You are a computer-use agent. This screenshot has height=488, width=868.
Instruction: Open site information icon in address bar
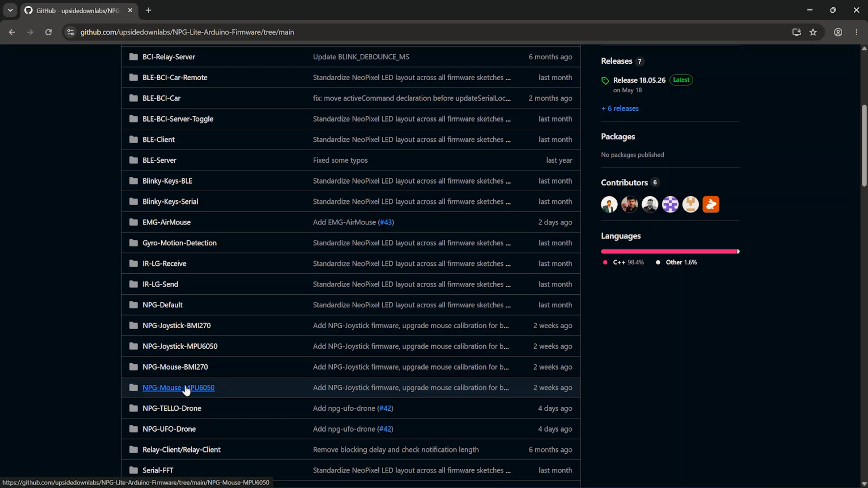(71, 32)
